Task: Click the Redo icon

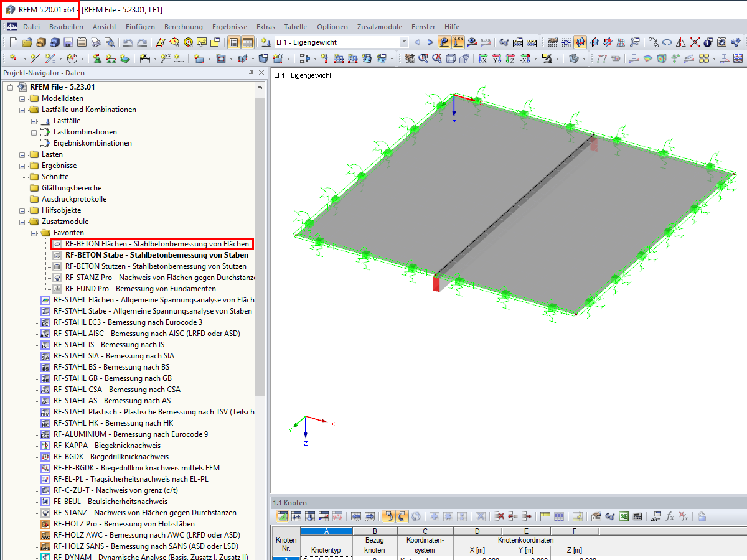Action: click(141, 42)
